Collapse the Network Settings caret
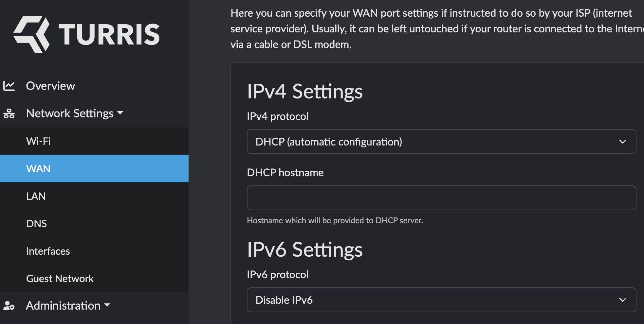This screenshot has width=644, height=324. click(x=120, y=113)
